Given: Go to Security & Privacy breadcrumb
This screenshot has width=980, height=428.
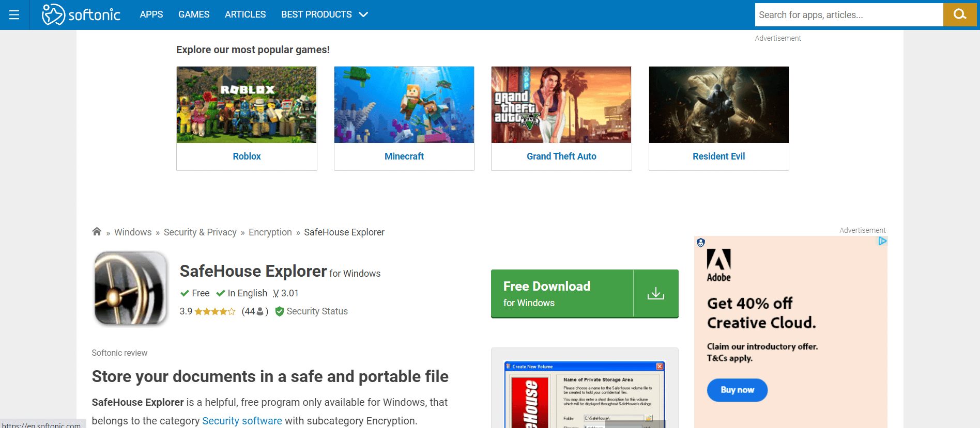Looking at the screenshot, I should [200, 232].
